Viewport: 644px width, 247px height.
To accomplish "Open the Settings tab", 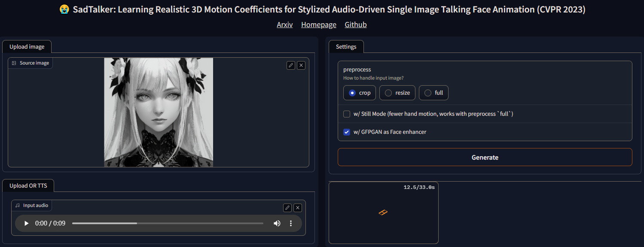I will [x=346, y=46].
